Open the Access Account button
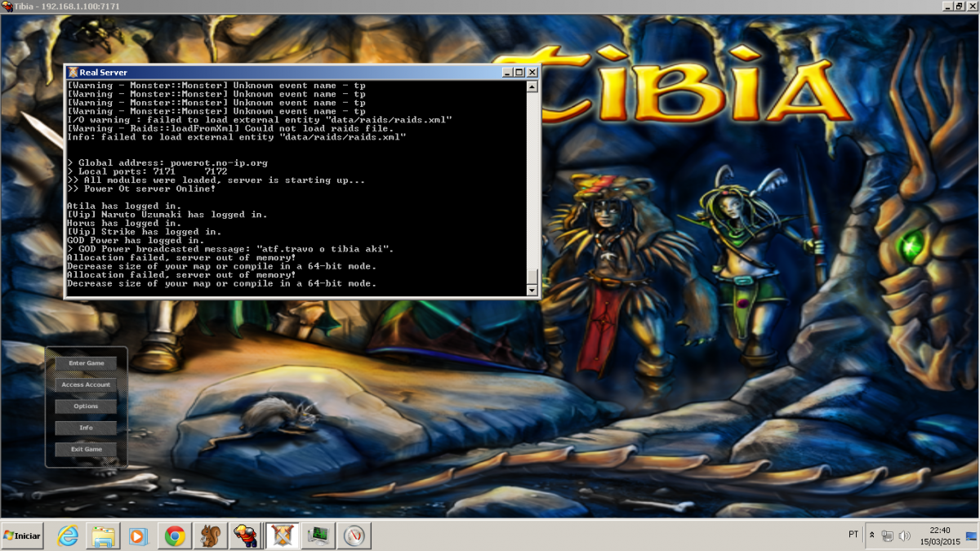The width and height of the screenshot is (980, 551). point(86,384)
